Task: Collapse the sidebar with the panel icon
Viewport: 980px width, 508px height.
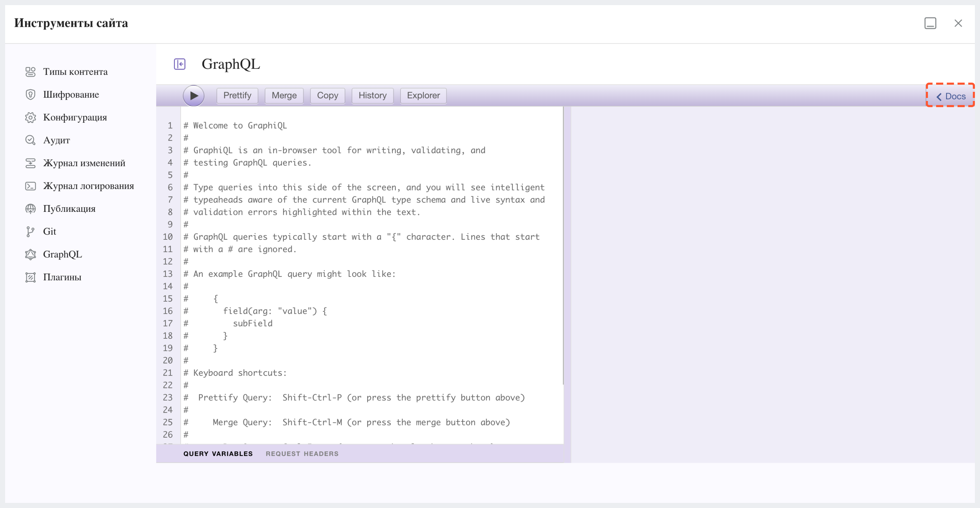Action: pyautogui.click(x=180, y=64)
